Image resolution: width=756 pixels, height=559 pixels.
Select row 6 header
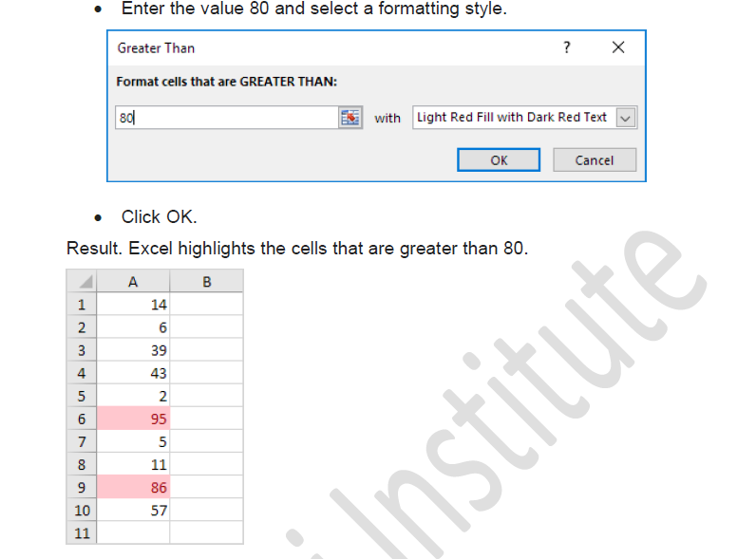click(82, 419)
